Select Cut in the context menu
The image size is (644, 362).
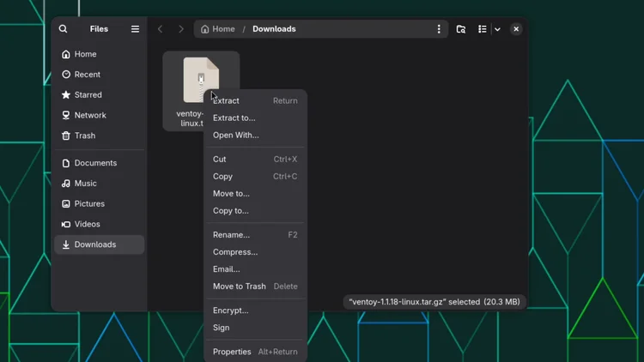point(255,160)
